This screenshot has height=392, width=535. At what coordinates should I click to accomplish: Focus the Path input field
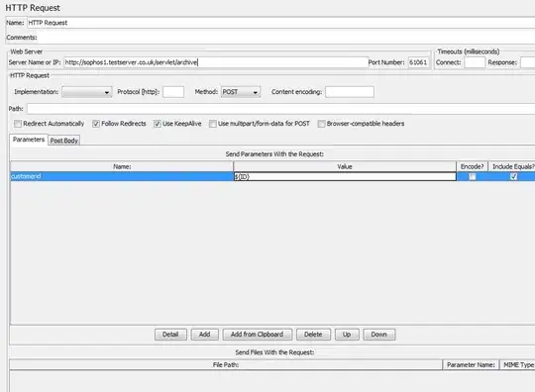pos(280,109)
